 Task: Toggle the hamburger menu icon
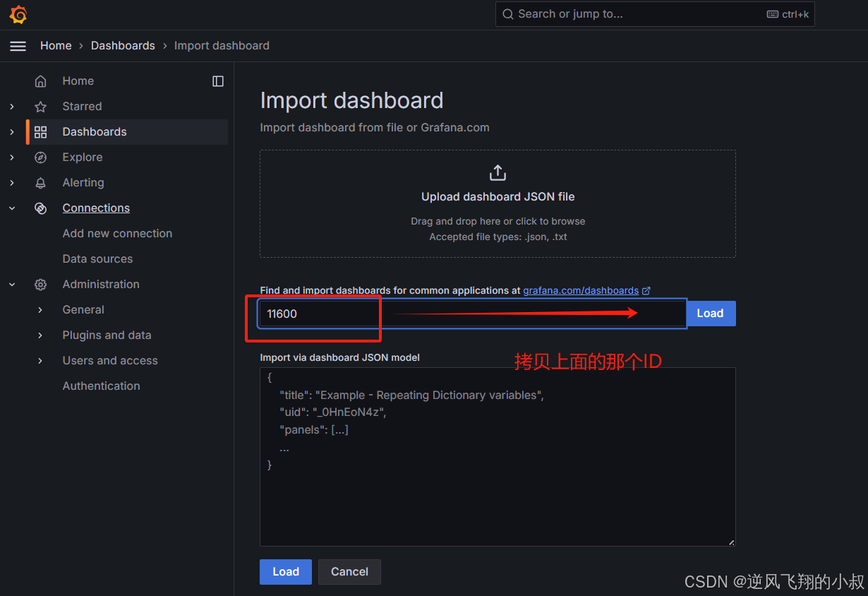click(18, 46)
